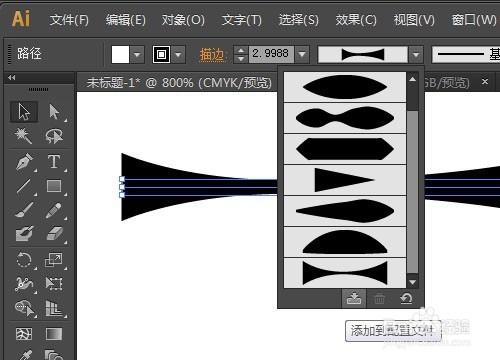The width and height of the screenshot is (500, 360).
Task: Select the Pen tool
Action: coord(24,162)
